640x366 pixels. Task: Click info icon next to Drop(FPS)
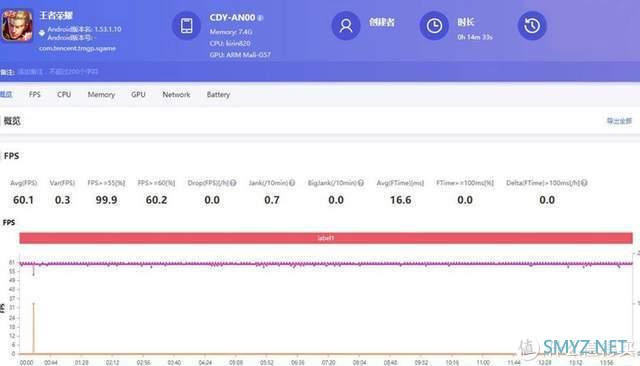coord(233,183)
